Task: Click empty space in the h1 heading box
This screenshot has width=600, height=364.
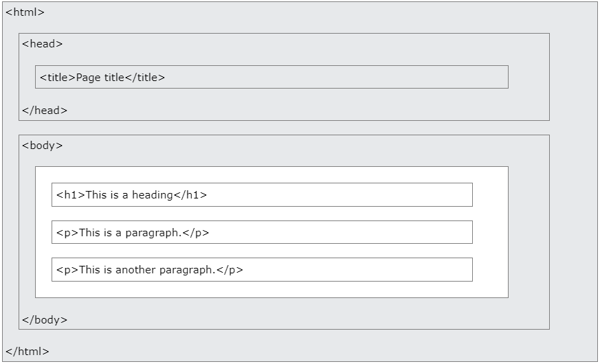Action: (344, 195)
